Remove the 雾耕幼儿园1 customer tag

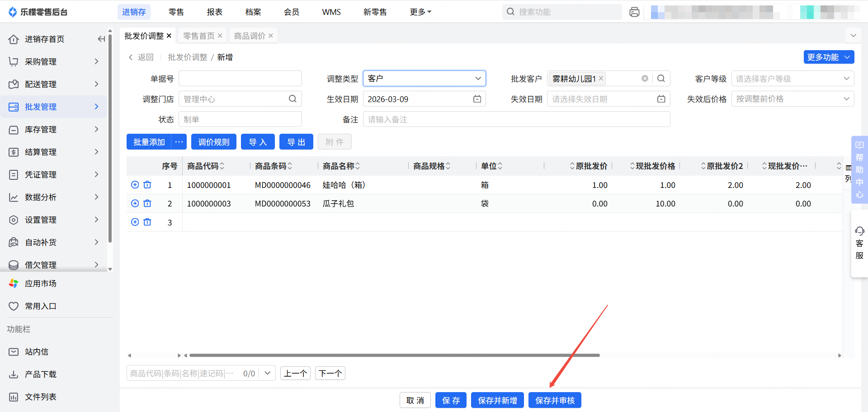click(601, 79)
